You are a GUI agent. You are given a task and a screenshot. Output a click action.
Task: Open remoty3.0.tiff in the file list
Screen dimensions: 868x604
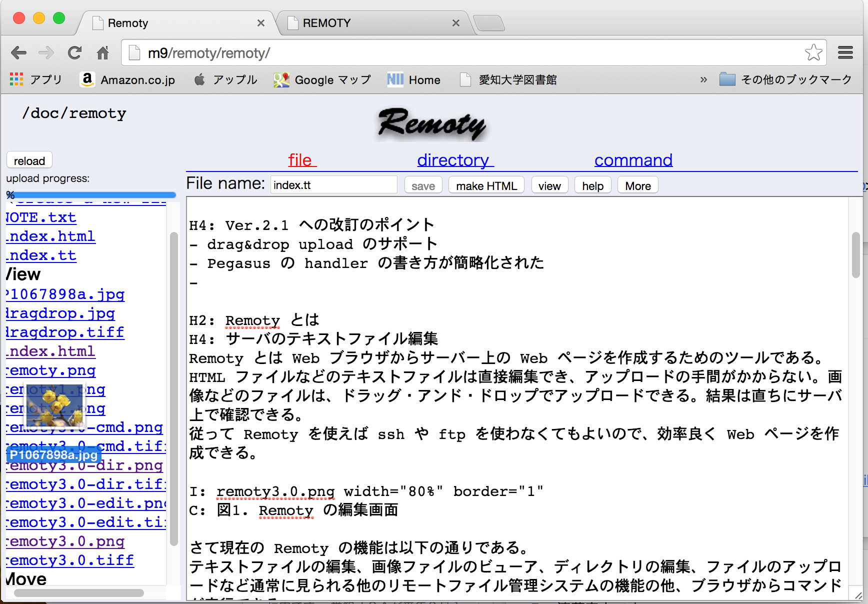[x=70, y=560]
